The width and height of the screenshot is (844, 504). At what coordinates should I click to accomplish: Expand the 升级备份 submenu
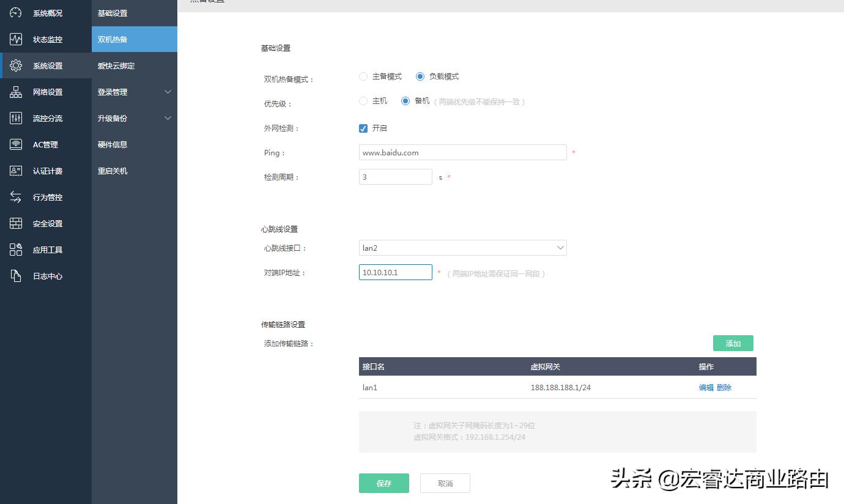coord(114,118)
